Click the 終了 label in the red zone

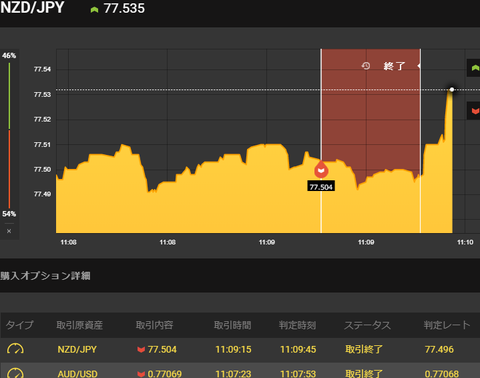[x=394, y=66]
